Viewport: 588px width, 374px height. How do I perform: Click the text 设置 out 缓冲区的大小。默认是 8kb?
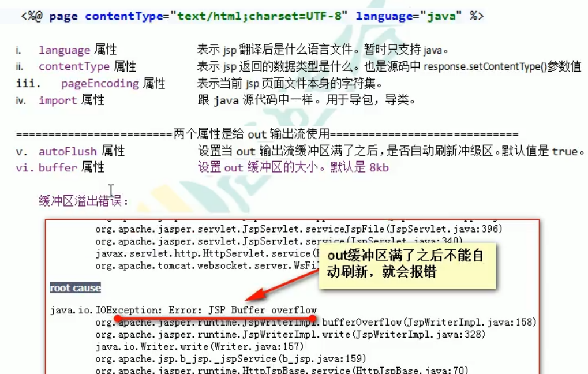point(293,167)
